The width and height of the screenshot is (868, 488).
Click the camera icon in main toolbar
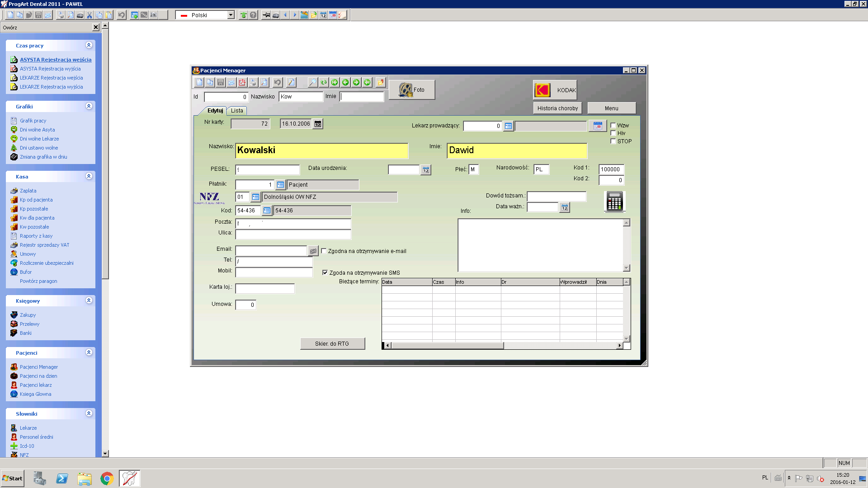[154, 15]
